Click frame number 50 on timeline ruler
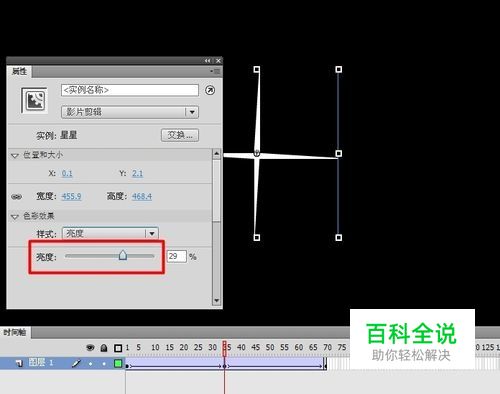The width and height of the screenshot is (500, 394). pos(270,348)
